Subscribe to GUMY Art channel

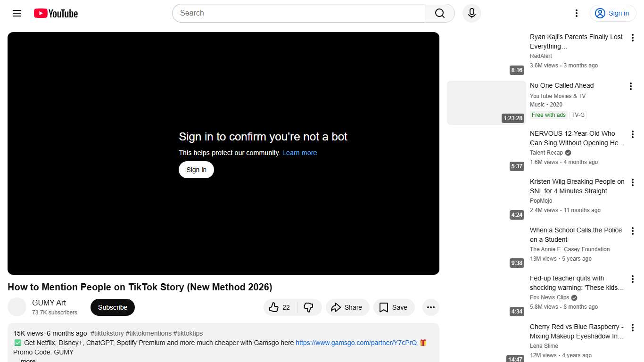tap(112, 307)
